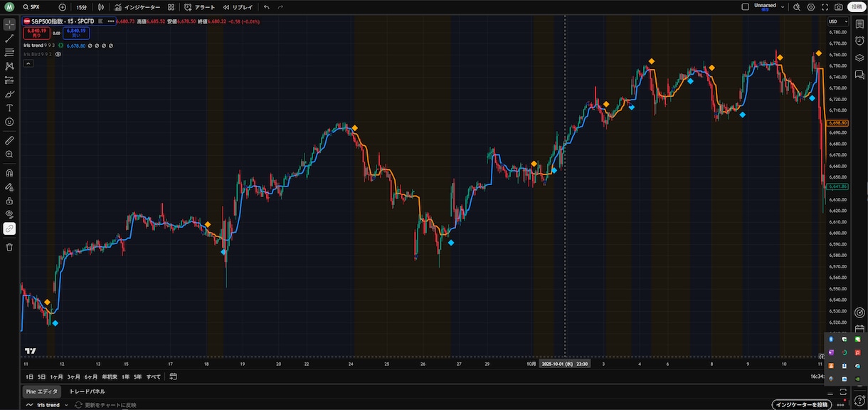This screenshot has height=410, width=868.
Task: Toggle Iris Bird indicator visibility eye
Action: (58, 53)
